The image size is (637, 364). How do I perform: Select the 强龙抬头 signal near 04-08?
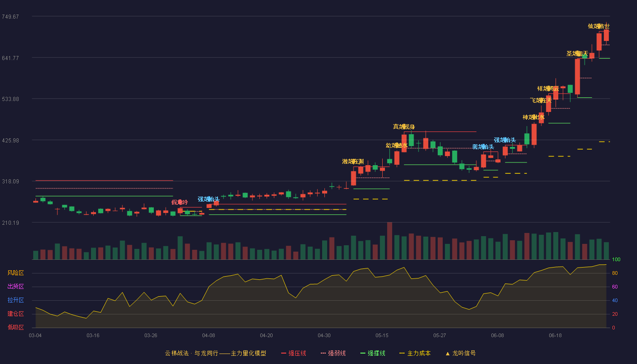pos(209,199)
